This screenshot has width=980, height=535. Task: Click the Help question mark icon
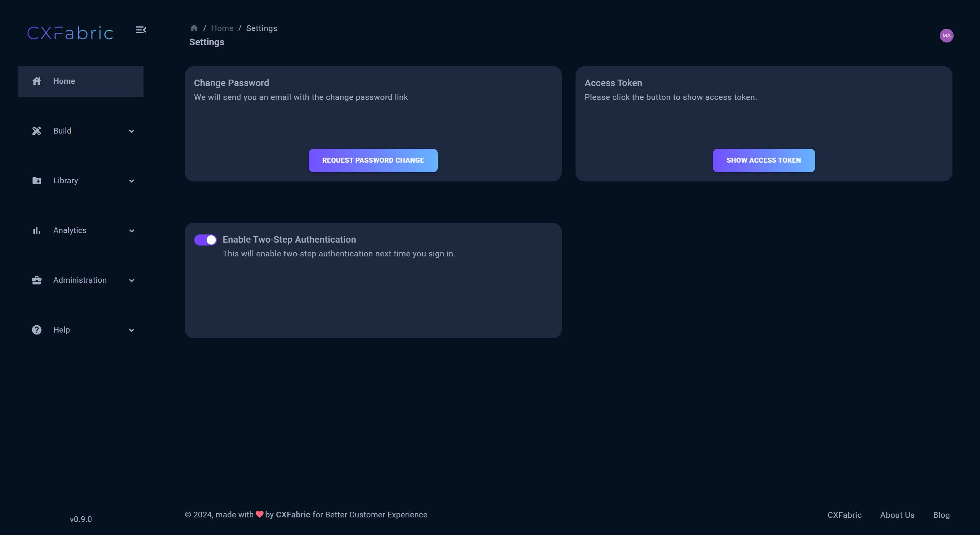(37, 330)
